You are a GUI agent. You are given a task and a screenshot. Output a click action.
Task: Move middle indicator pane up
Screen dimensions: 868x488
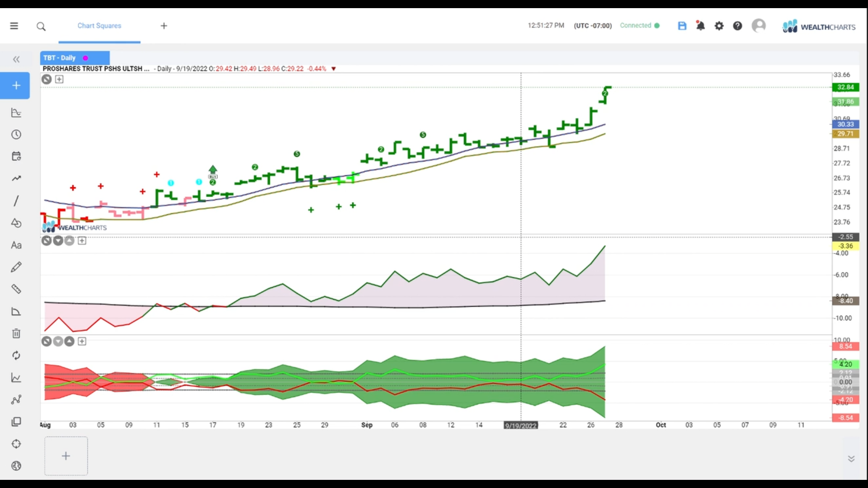(x=69, y=240)
